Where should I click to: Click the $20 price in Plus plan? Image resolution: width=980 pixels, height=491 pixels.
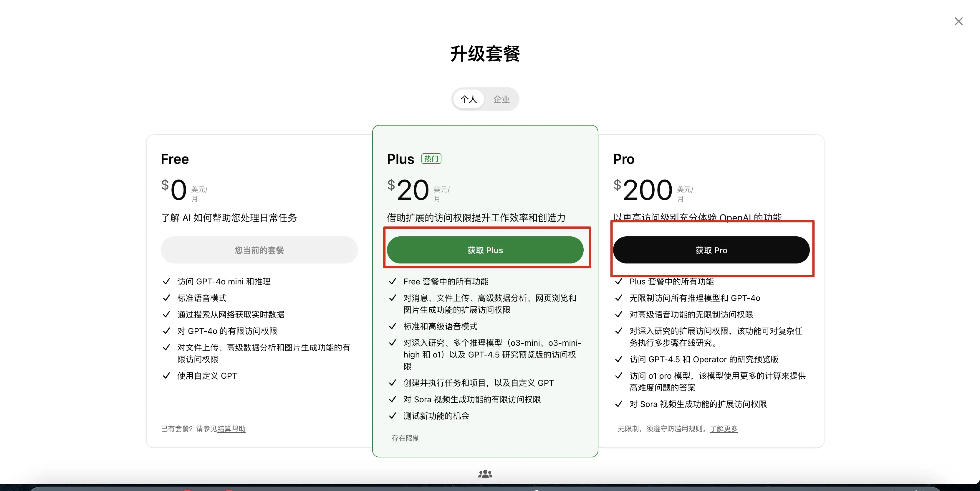point(408,190)
